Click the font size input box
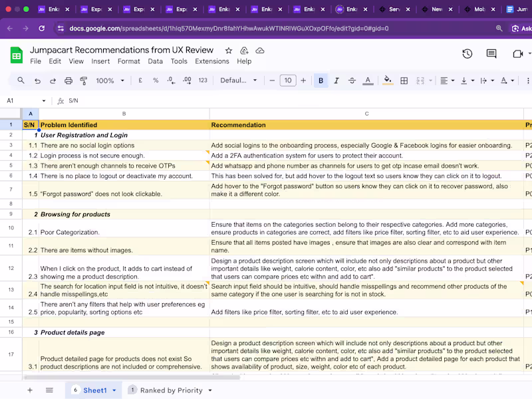 click(287, 80)
